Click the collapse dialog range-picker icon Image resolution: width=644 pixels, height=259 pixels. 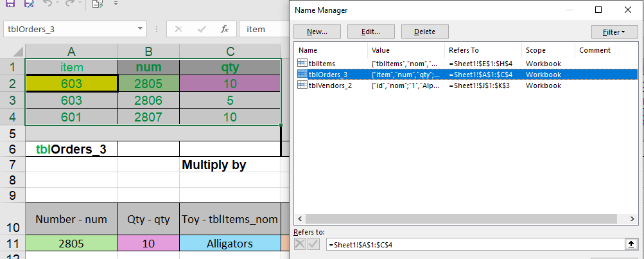631,245
